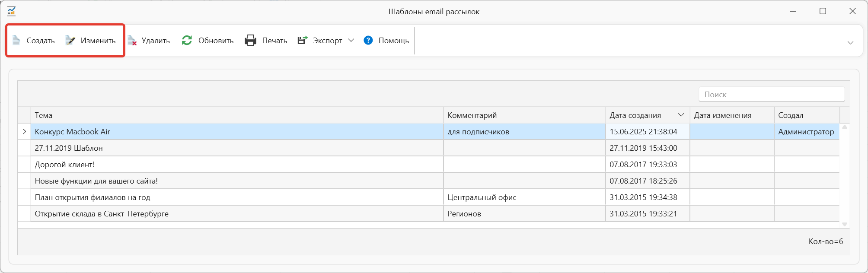Click the application icon in title bar
Viewport: 868px width, 273px height.
(12, 11)
